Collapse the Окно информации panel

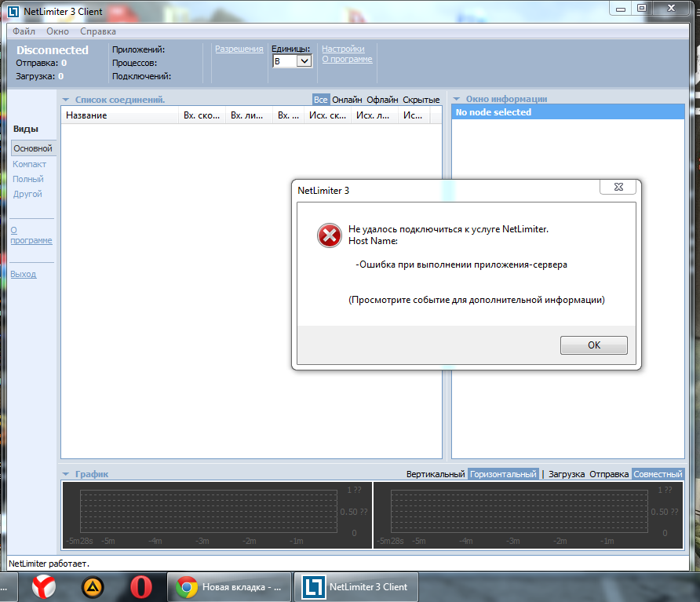456,99
